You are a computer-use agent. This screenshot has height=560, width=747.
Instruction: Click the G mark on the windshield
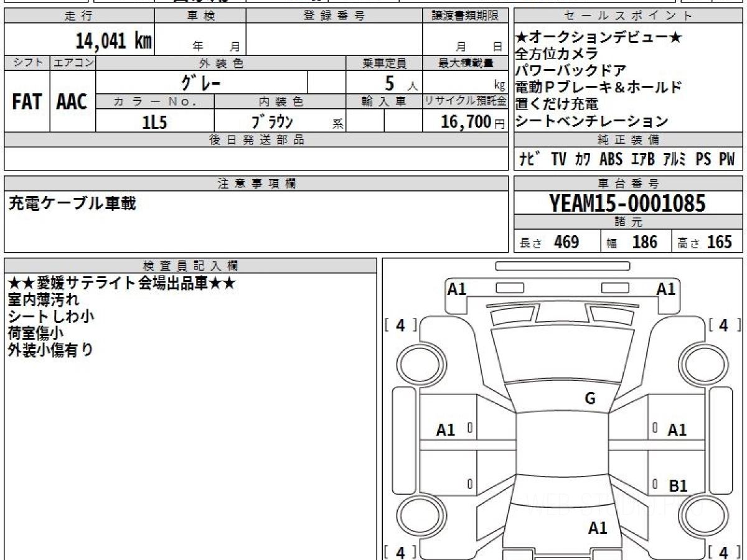pyautogui.click(x=590, y=399)
